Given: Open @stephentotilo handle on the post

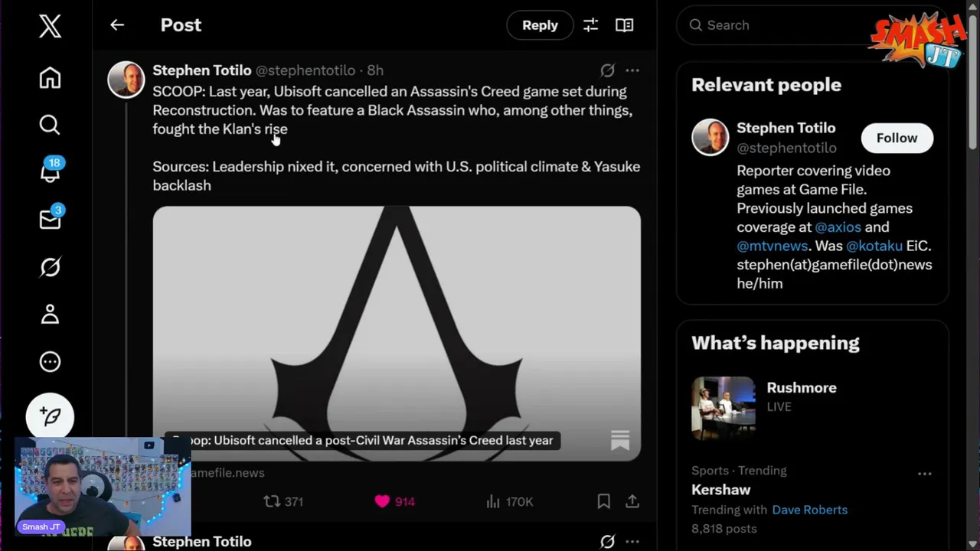Looking at the screenshot, I should coord(305,70).
